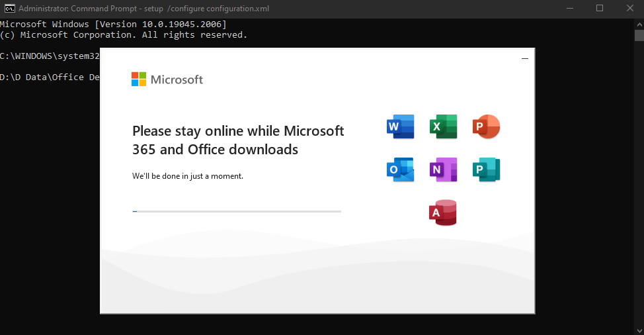Click the Word app icon
The width and height of the screenshot is (644, 335).
pyautogui.click(x=401, y=126)
